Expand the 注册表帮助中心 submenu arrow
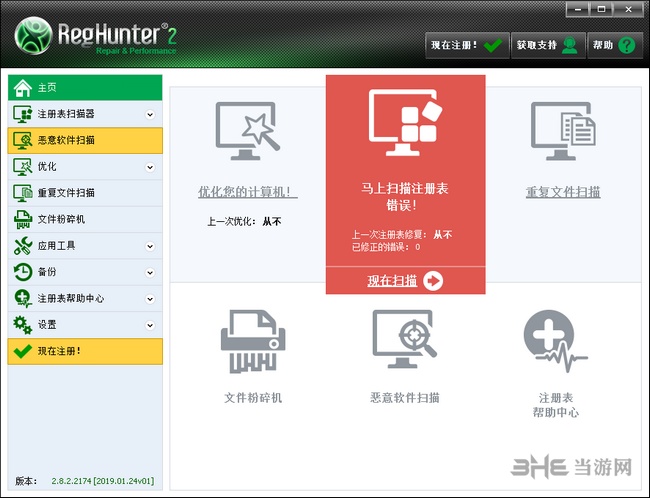The width and height of the screenshot is (650, 498). (150, 299)
